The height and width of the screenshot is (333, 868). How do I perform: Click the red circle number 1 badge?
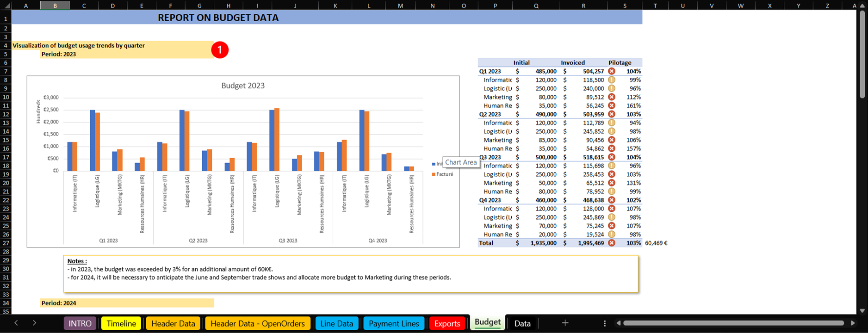point(220,49)
